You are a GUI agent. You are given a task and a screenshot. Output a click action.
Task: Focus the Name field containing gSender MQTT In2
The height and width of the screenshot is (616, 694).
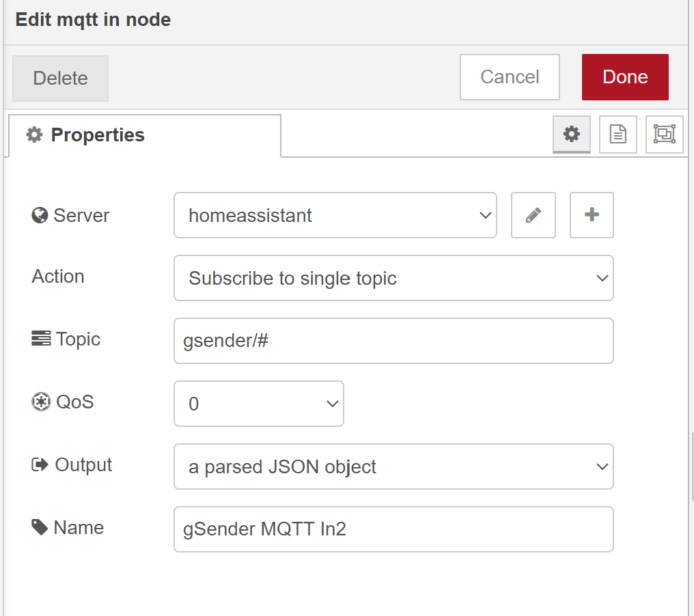click(393, 529)
